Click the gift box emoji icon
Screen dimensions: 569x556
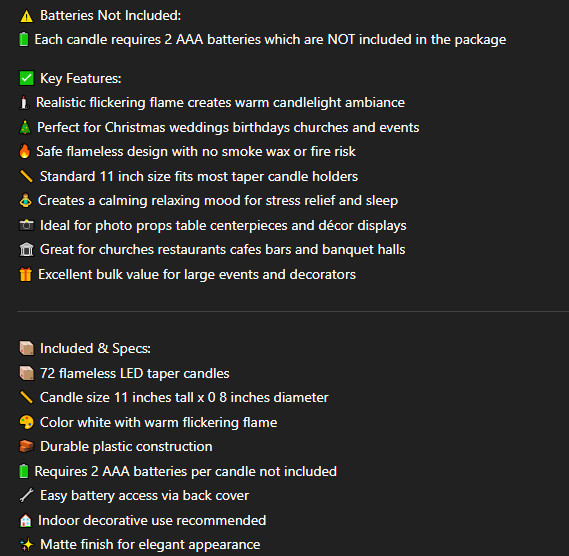tap(25, 274)
